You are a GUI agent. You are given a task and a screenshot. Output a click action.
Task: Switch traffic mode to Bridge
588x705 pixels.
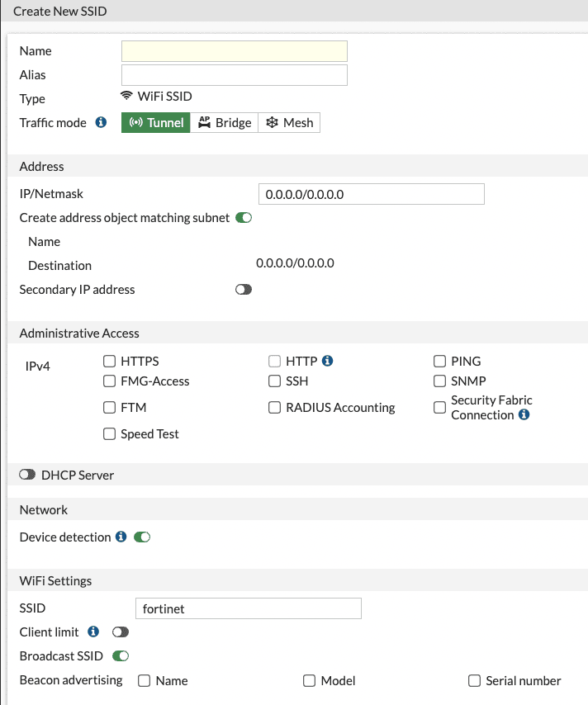click(x=225, y=122)
